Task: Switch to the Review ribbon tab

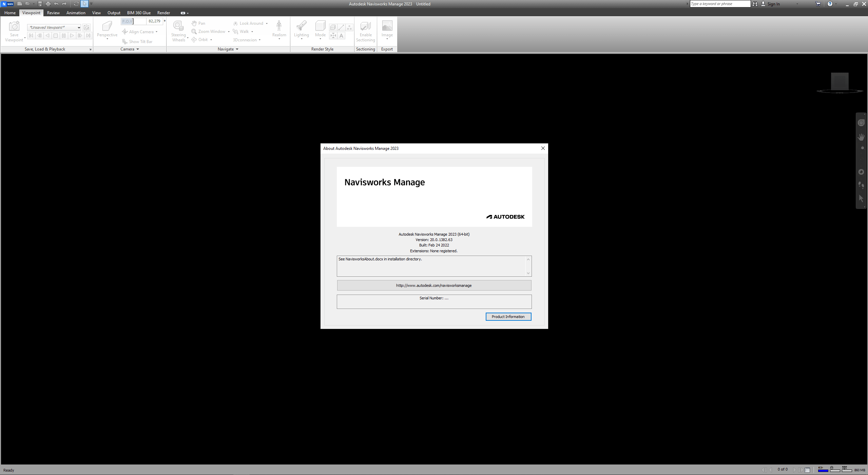Action: 53,13
